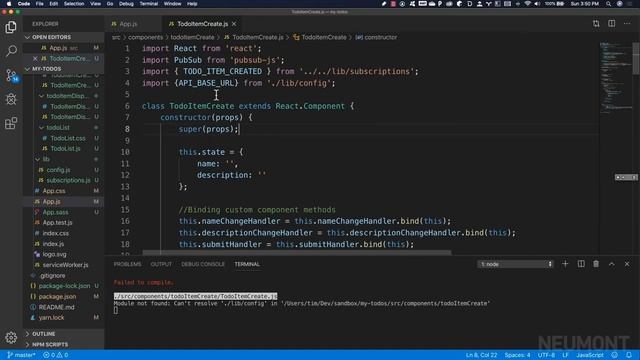Click the Open Changes icon in editor toolbar
The image size is (640, 360).
[596, 24]
